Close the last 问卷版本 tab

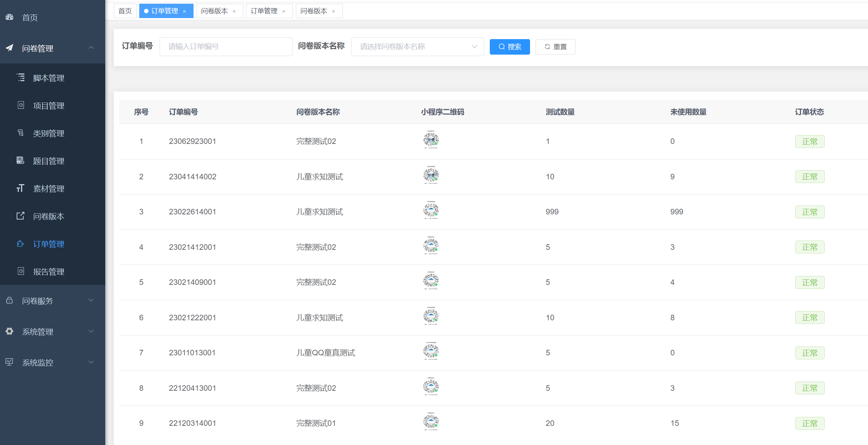(334, 11)
